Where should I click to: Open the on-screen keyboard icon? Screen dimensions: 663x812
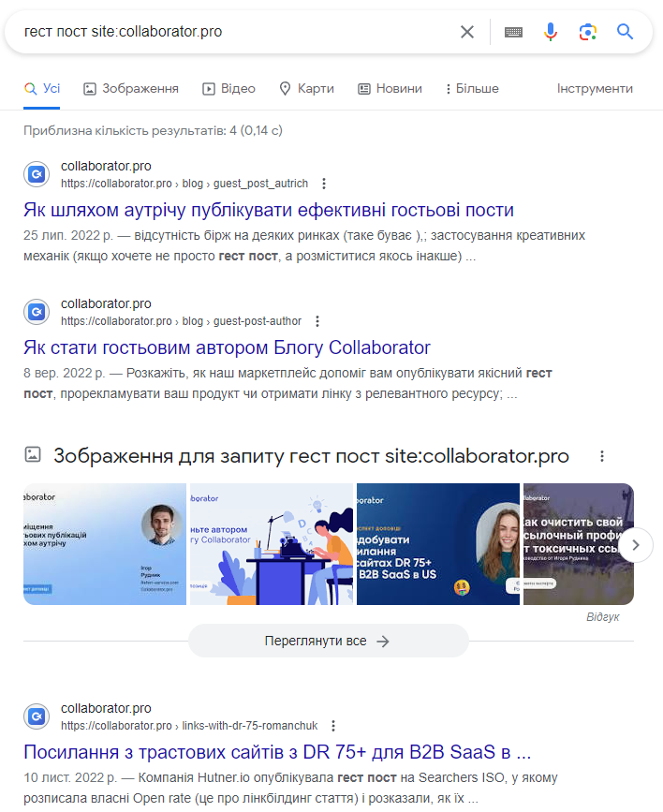513,32
